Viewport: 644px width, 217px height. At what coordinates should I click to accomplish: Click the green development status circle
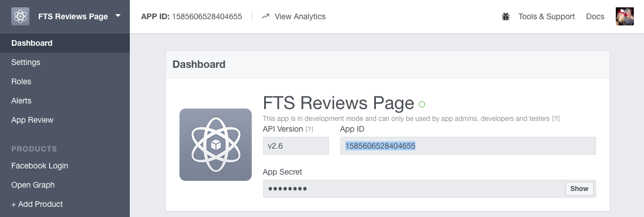(422, 105)
